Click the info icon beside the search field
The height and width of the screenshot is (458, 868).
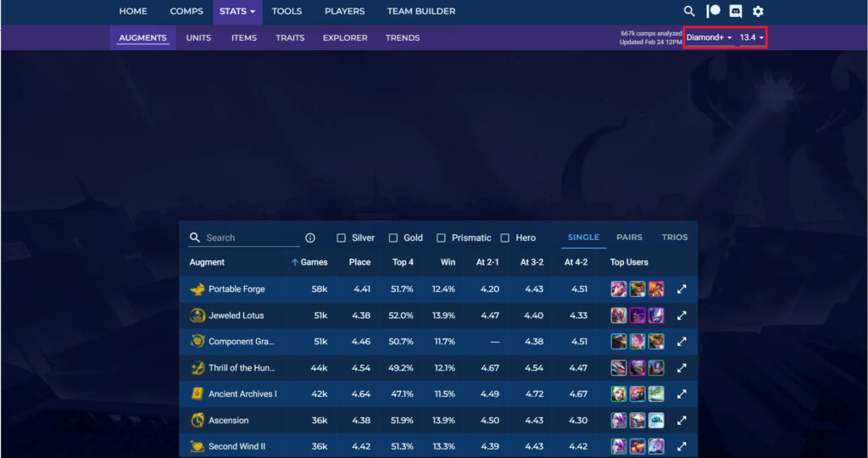point(309,238)
